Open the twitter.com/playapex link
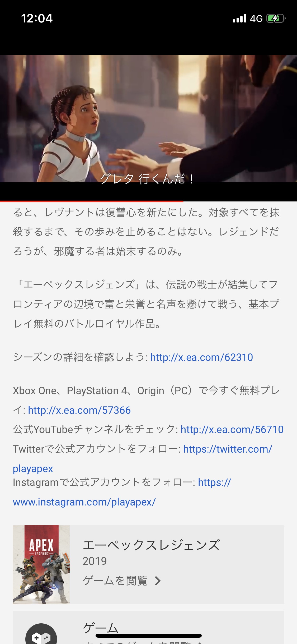 coord(143,459)
